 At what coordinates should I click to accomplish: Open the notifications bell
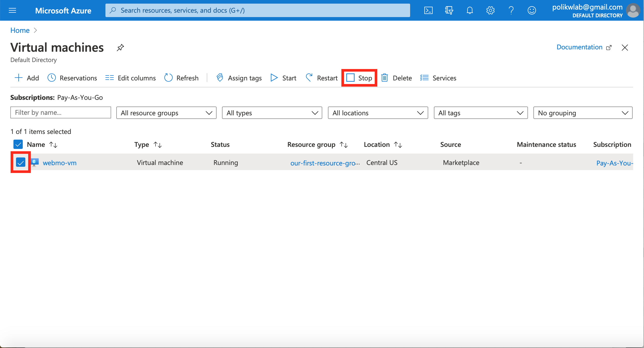click(x=470, y=10)
